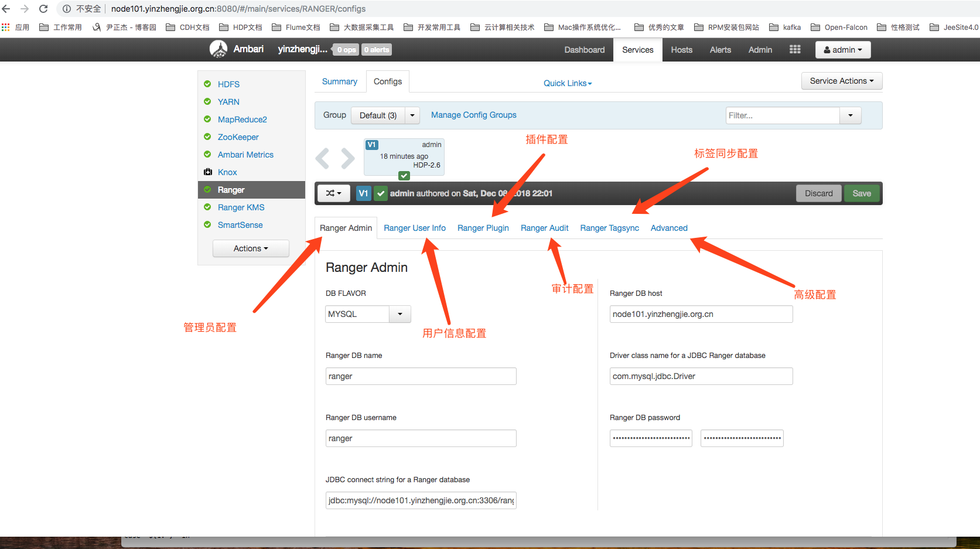Click the JDBC driver class name field
This screenshot has width=980, height=549.
point(701,376)
